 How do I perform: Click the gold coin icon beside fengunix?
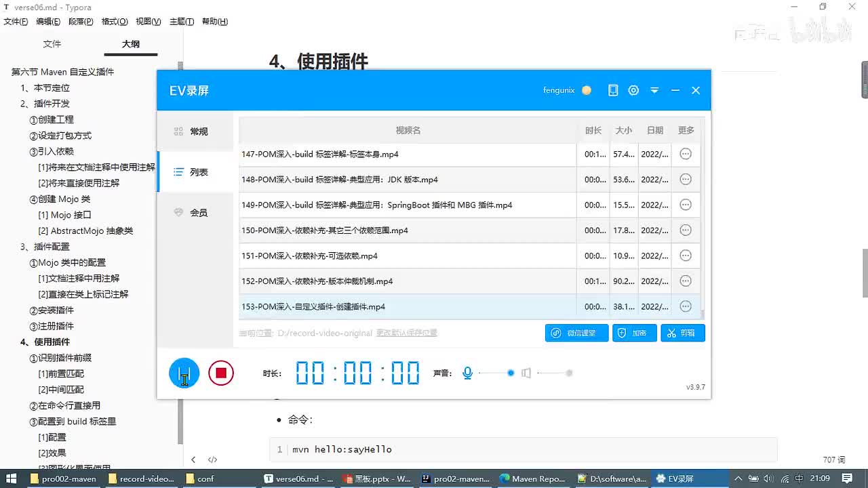click(587, 90)
